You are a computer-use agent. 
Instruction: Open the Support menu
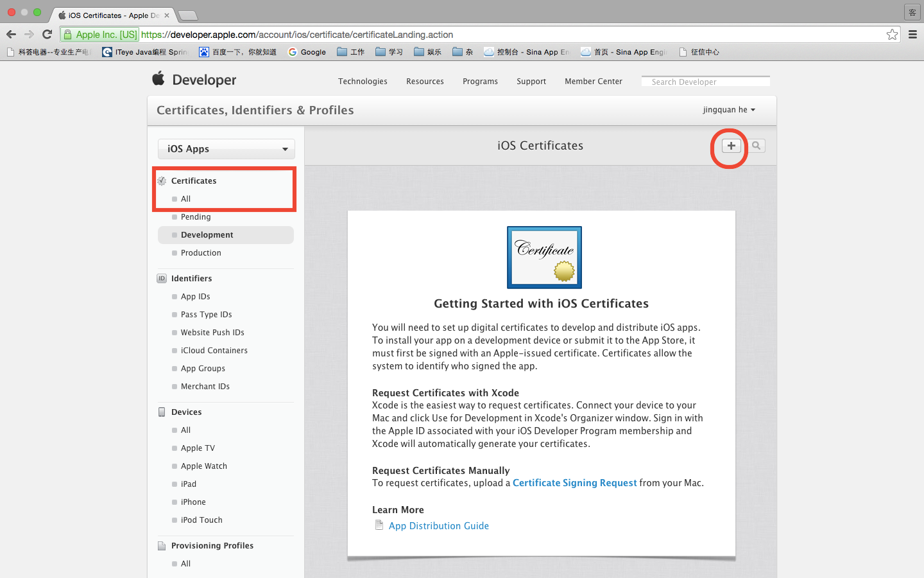531,82
